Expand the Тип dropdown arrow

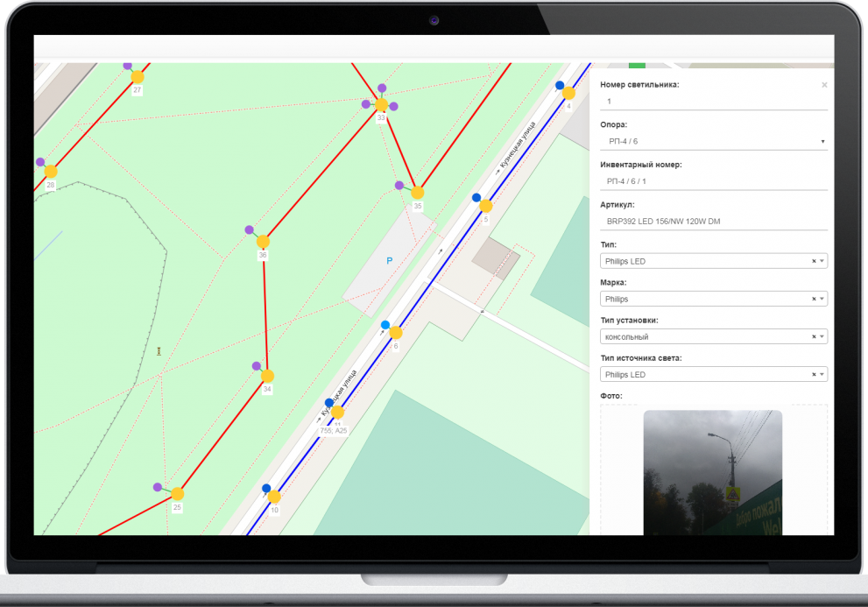[x=822, y=261]
